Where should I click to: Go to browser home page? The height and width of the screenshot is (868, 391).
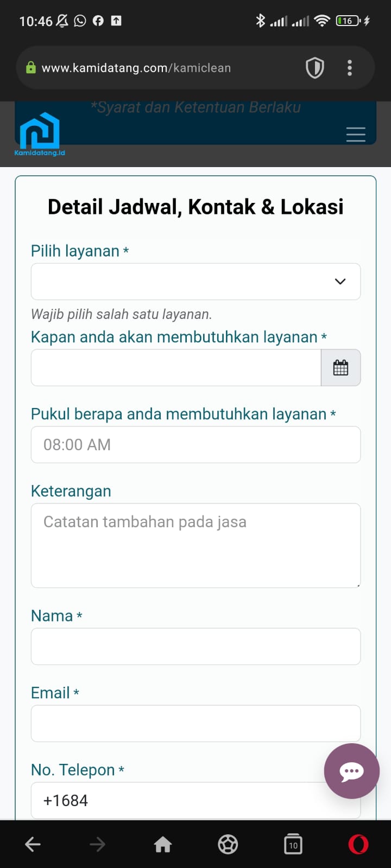click(163, 844)
